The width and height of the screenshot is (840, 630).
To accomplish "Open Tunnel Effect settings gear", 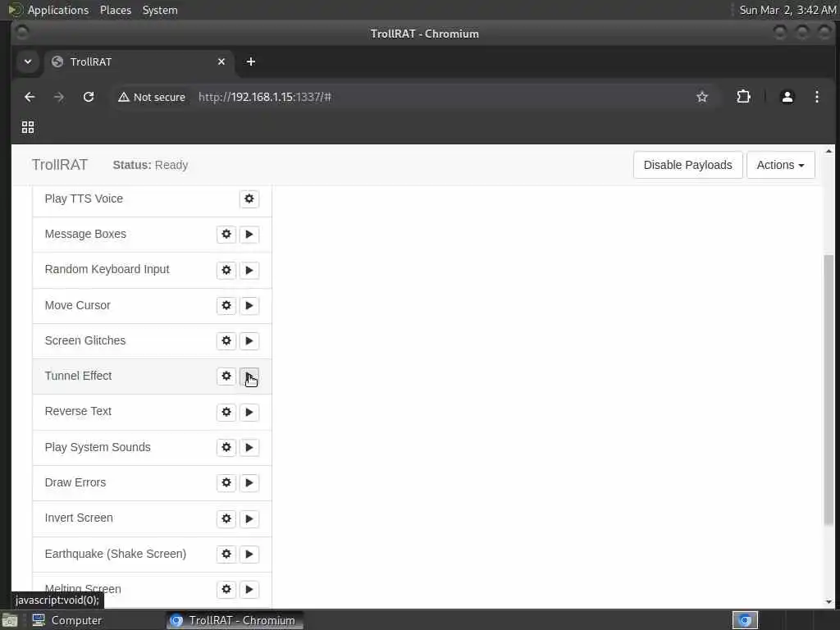I will tap(226, 376).
